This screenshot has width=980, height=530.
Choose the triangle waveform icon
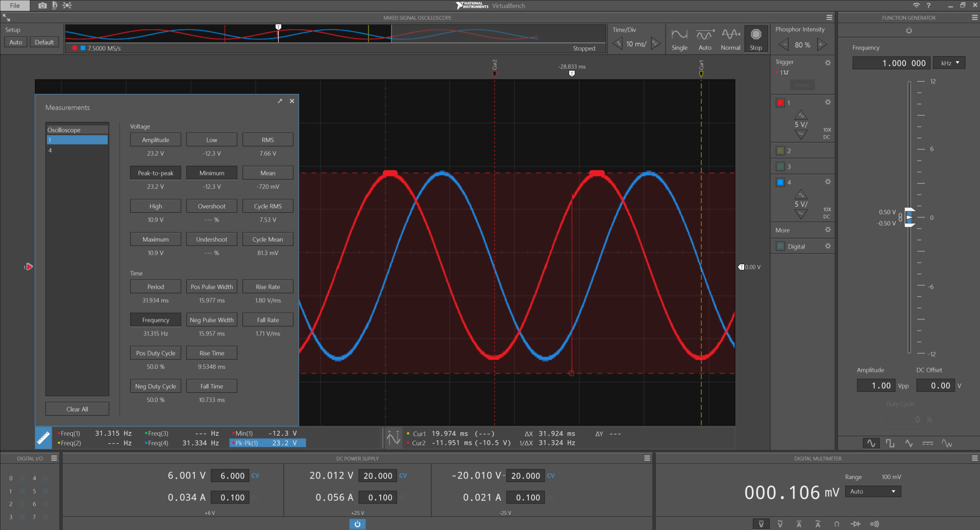pyautogui.click(x=909, y=443)
